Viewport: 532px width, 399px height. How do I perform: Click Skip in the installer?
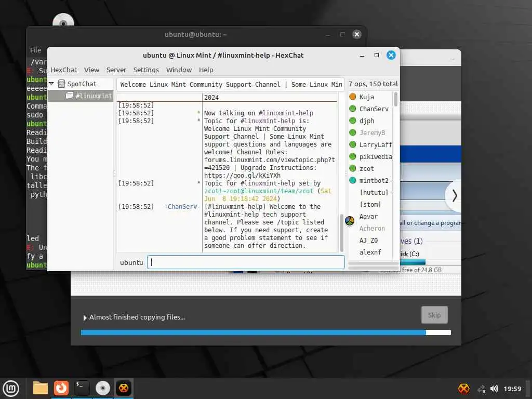coord(434,315)
